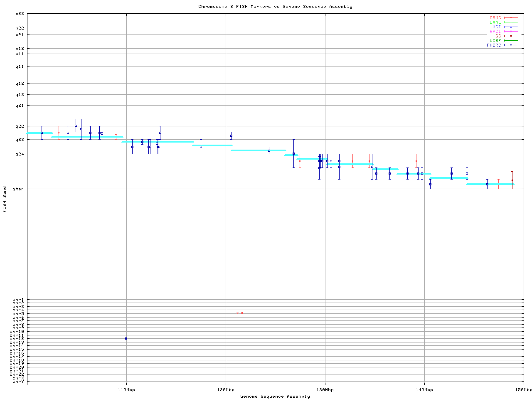The image size is (532, 399).
Task: Select the NCI legend square marker
Action: pyautogui.click(x=511, y=27)
